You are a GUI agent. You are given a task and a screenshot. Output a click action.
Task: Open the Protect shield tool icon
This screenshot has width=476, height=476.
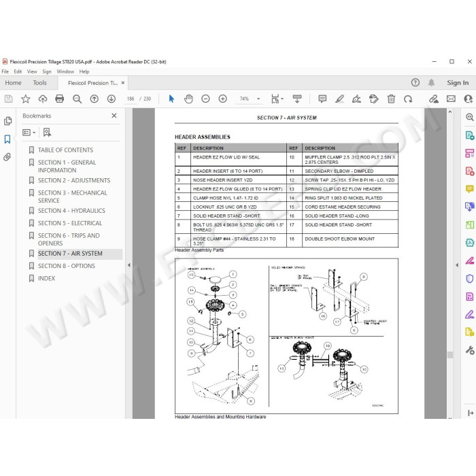(470, 279)
